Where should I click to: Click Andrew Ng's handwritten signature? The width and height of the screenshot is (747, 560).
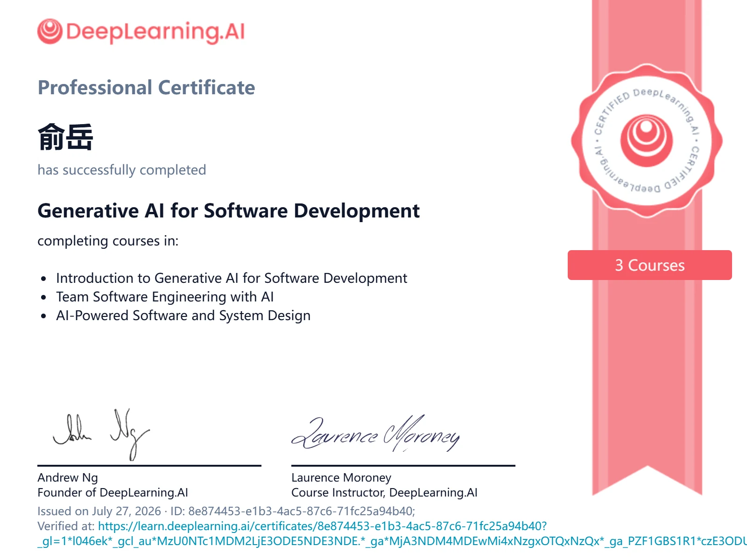coord(101,434)
